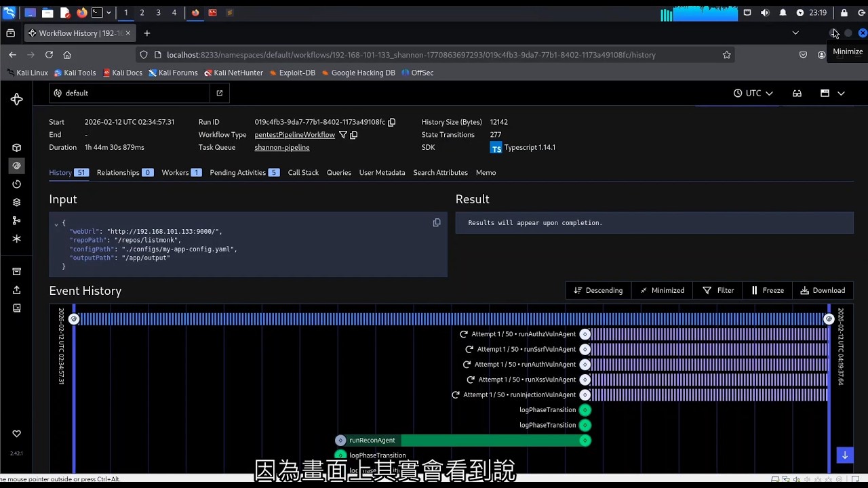Viewport: 868px width, 488px height.
Task: Open a new Firefox tab
Action: pos(146,33)
